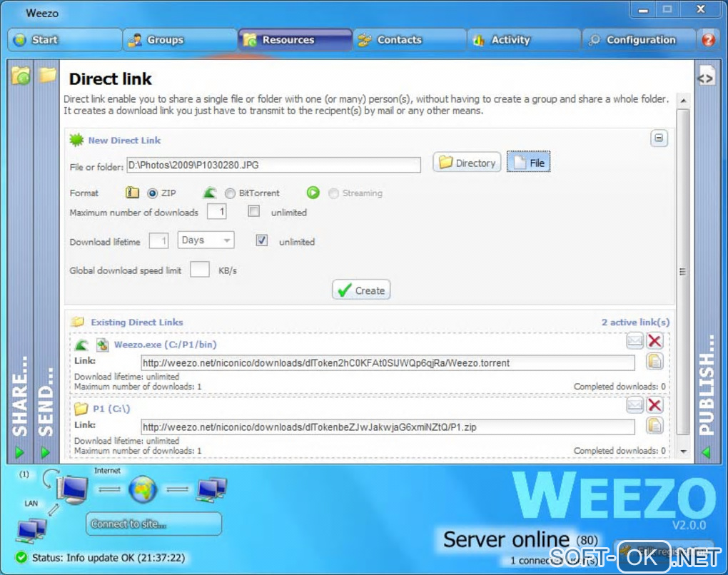
Task: Click the green status OK checkmark icon
Action: tap(21, 557)
